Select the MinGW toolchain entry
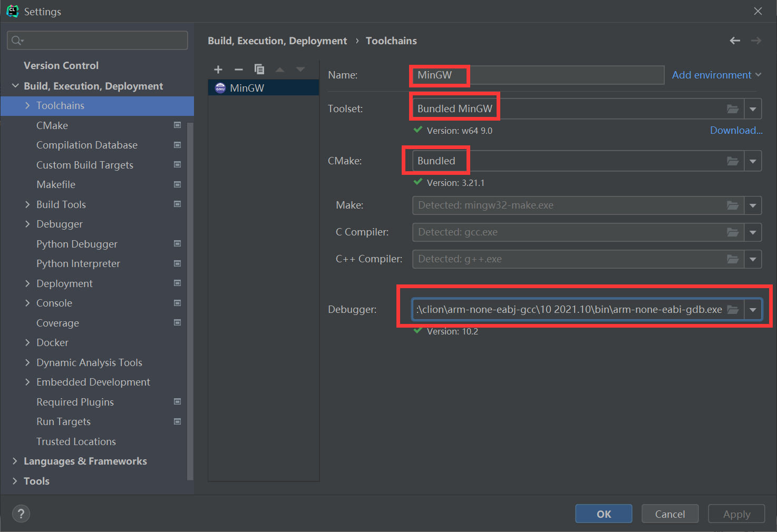 264,88
